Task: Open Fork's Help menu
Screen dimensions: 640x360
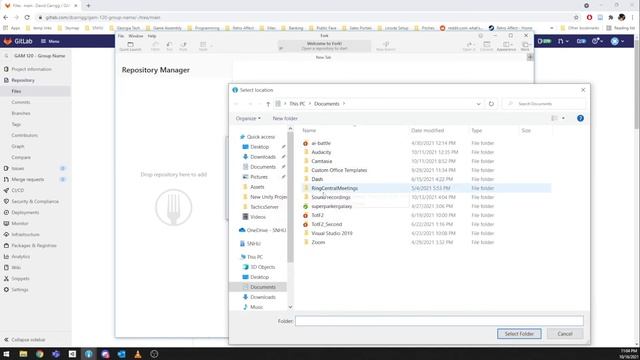Action: tap(152, 36)
